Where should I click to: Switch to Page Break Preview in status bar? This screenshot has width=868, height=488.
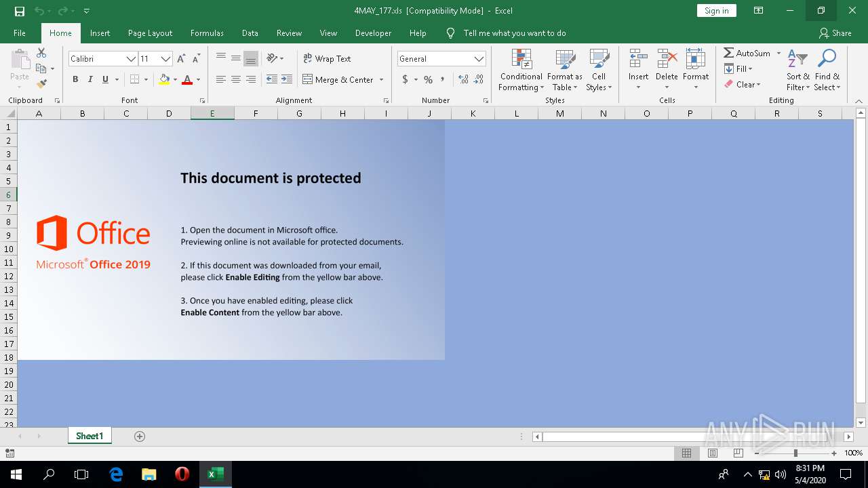click(x=738, y=453)
